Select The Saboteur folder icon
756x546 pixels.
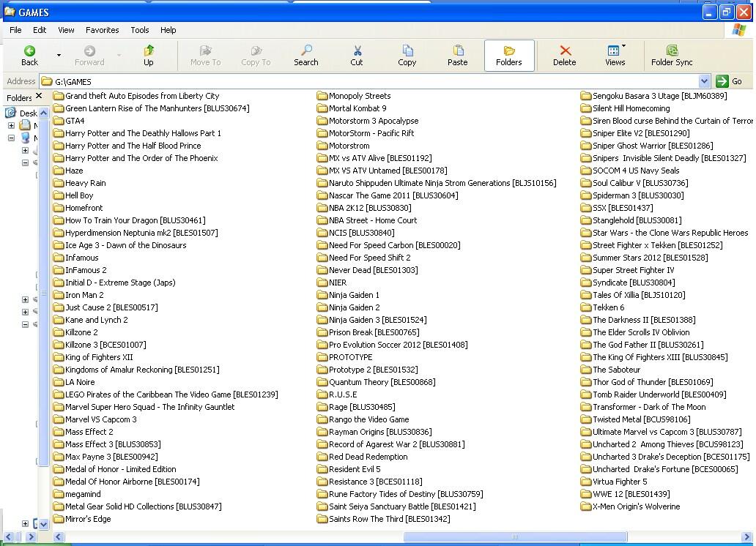pos(586,370)
